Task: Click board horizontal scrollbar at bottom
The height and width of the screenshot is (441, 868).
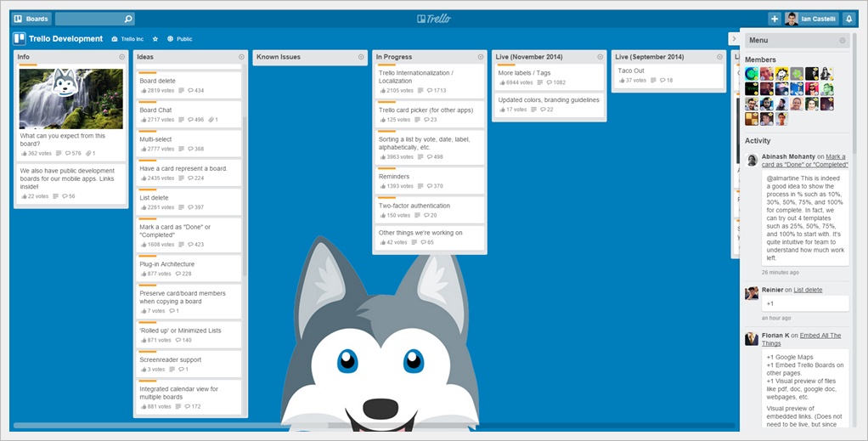Action: (171, 426)
